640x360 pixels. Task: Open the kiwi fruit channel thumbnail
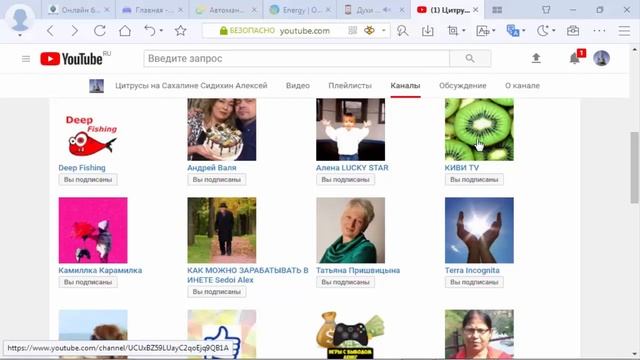pyautogui.click(x=479, y=129)
